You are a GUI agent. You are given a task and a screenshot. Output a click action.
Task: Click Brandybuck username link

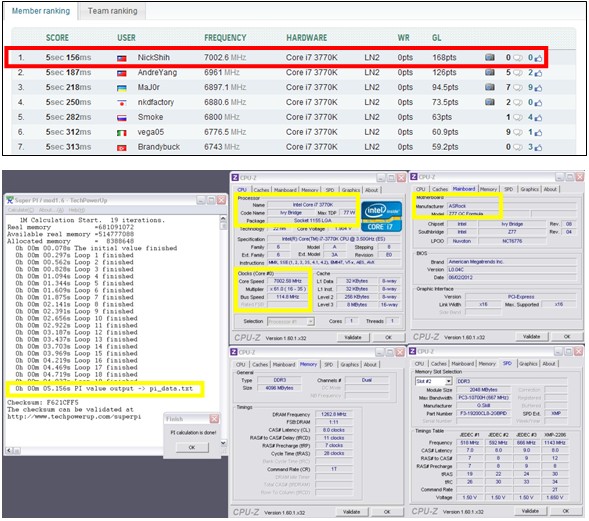(x=159, y=147)
